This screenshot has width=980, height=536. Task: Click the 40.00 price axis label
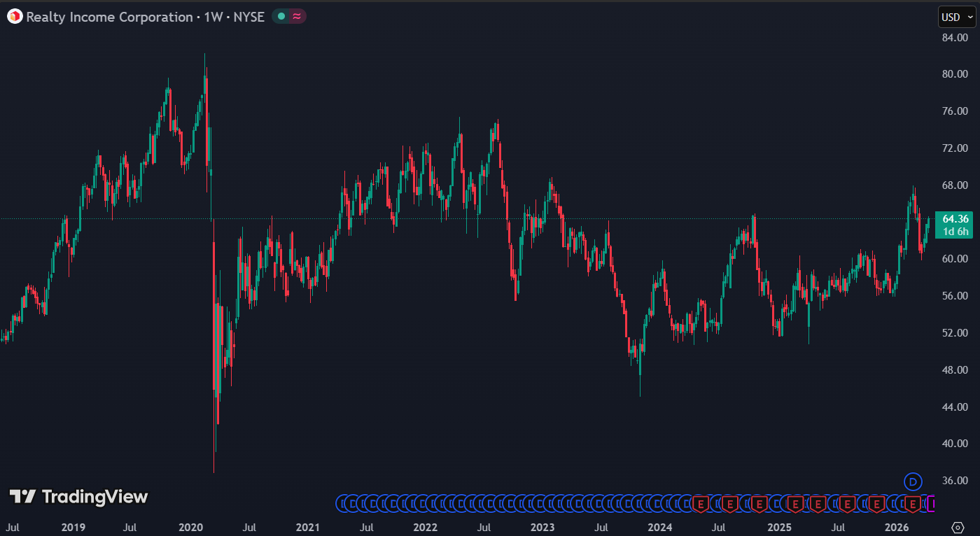(x=955, y=444)
